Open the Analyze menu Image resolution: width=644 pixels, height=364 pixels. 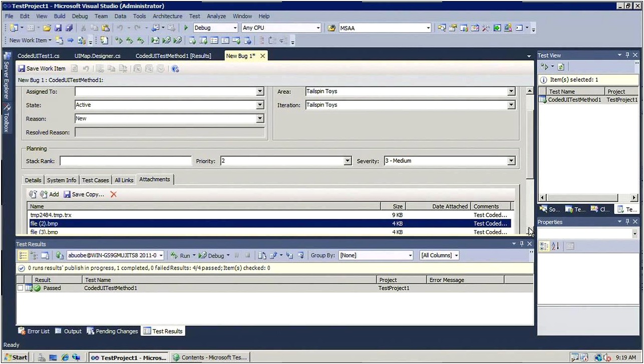click(216, 16)
